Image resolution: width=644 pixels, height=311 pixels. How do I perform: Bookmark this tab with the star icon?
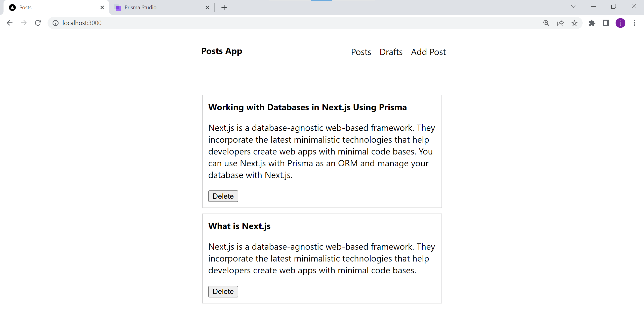[574, 23]
